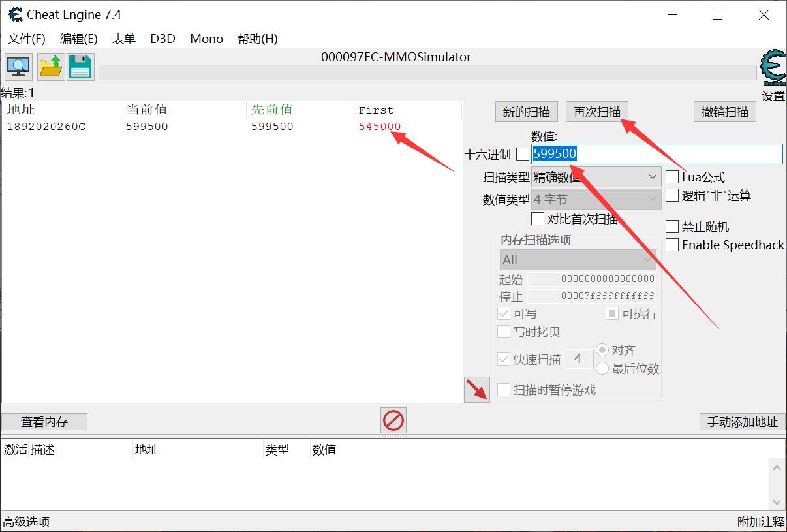Enable the 禁止随机 checkbox
Screen dimensions: 787x532
[x=672, y=227]
